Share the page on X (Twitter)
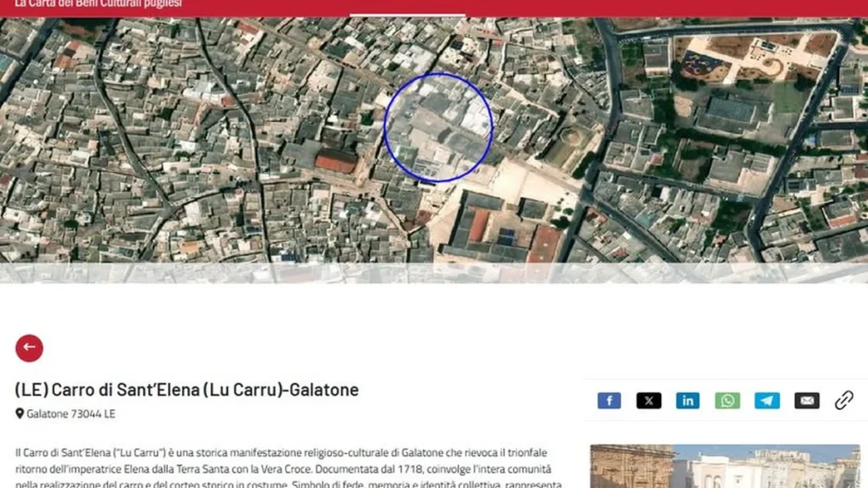The height and width of the screenshot is (488, 868). tap(648, 401)
